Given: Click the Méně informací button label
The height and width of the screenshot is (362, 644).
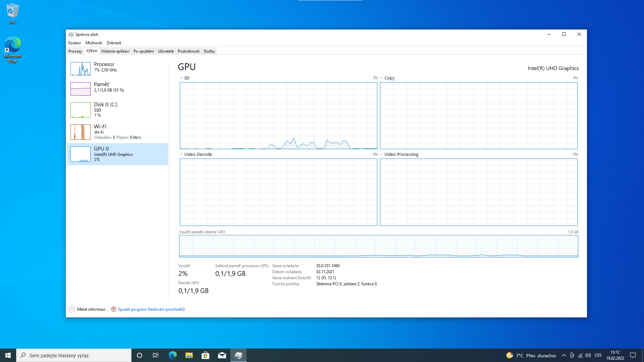Looking at the screenshot, I should pyautogui.click(x=91, y=309).
